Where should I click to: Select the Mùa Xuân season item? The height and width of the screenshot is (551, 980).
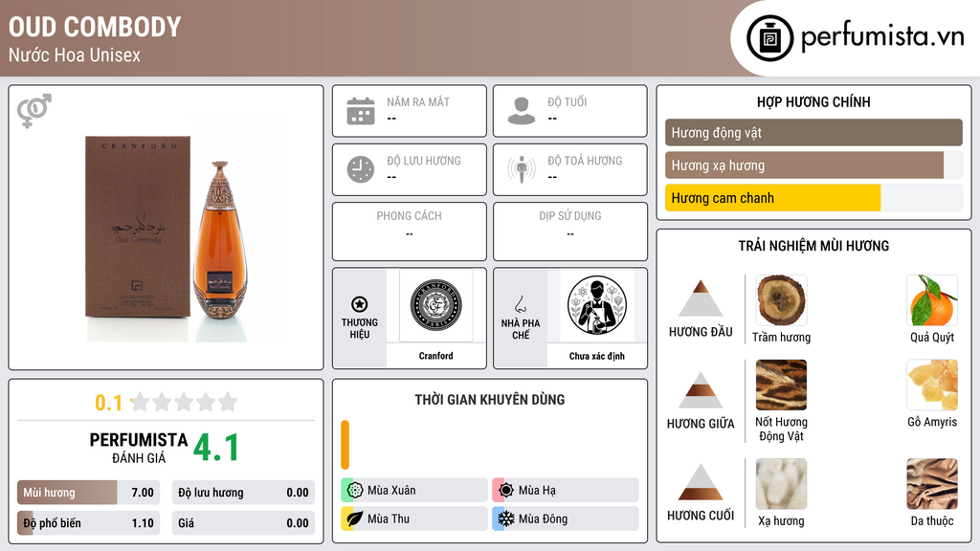click(414, 491)
